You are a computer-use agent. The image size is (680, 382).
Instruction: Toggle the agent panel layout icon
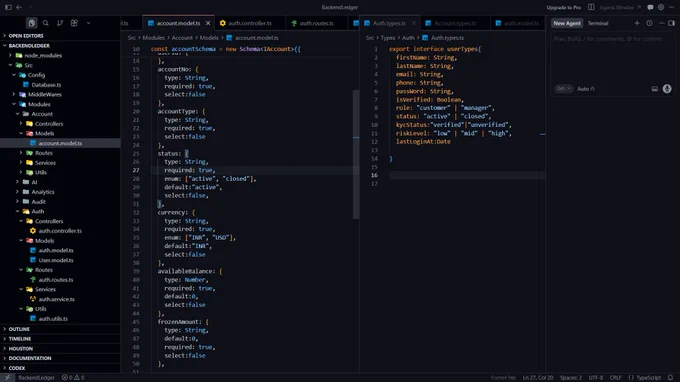tap(672, 23)
